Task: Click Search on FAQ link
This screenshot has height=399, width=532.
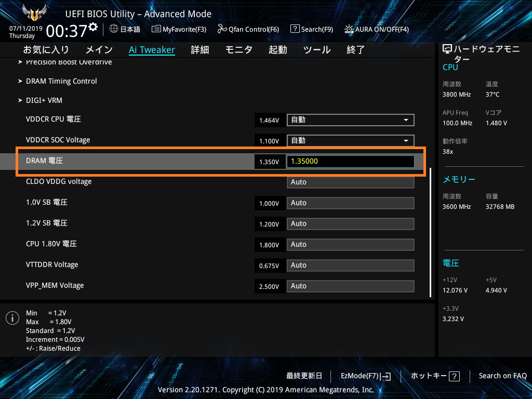Action: 502,376
